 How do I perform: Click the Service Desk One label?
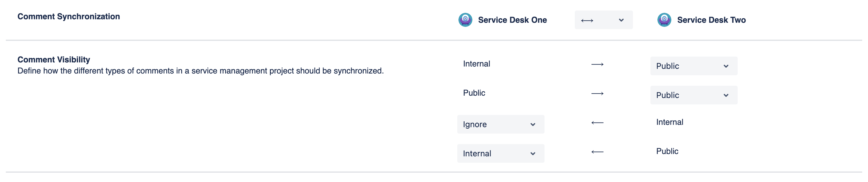coord(512,20)
